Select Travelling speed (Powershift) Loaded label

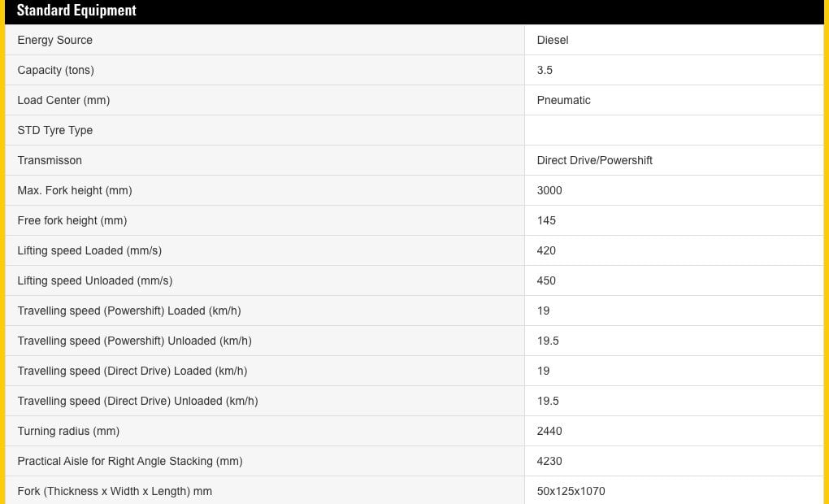(129, 311)
